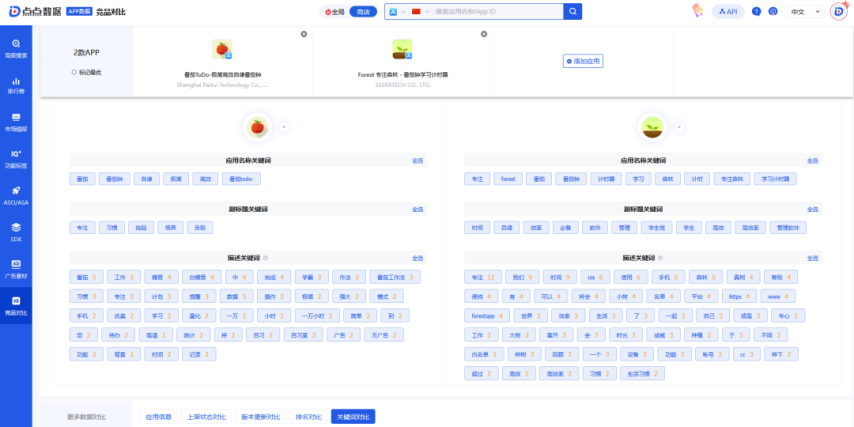Click the user avatar icon
This screenshot has height=427, width=854.
[x=838, y=12]
